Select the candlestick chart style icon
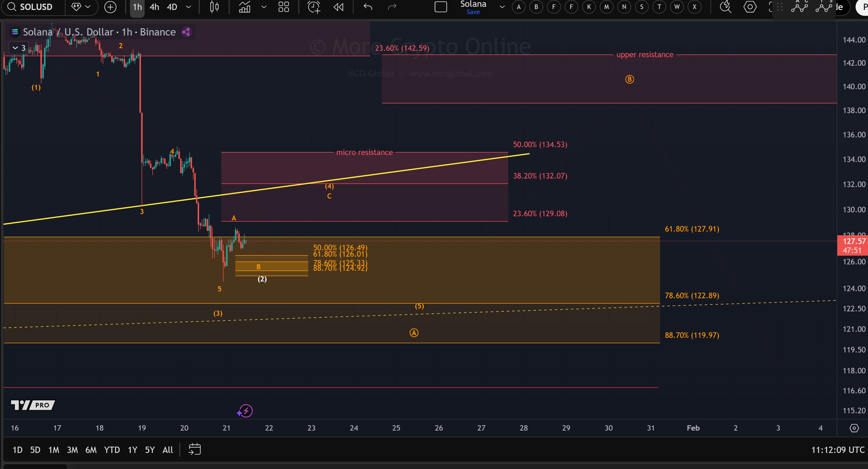 click(x=214, y=7)
